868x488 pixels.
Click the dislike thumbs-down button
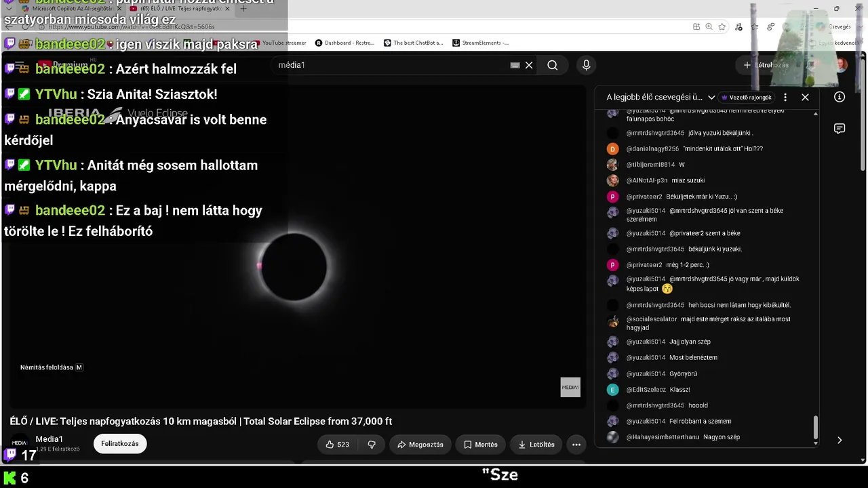point(372,445)
